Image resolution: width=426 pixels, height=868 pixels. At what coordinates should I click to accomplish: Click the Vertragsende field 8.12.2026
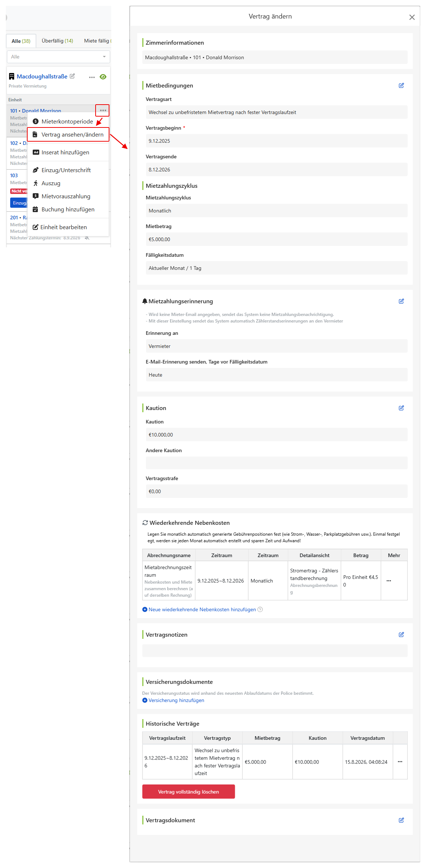(277, 170)
